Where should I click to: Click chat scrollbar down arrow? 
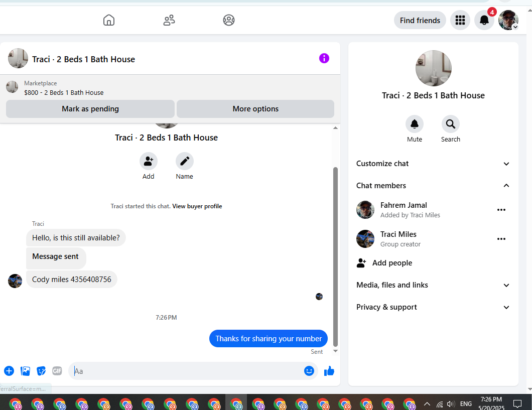pos(336,351)
